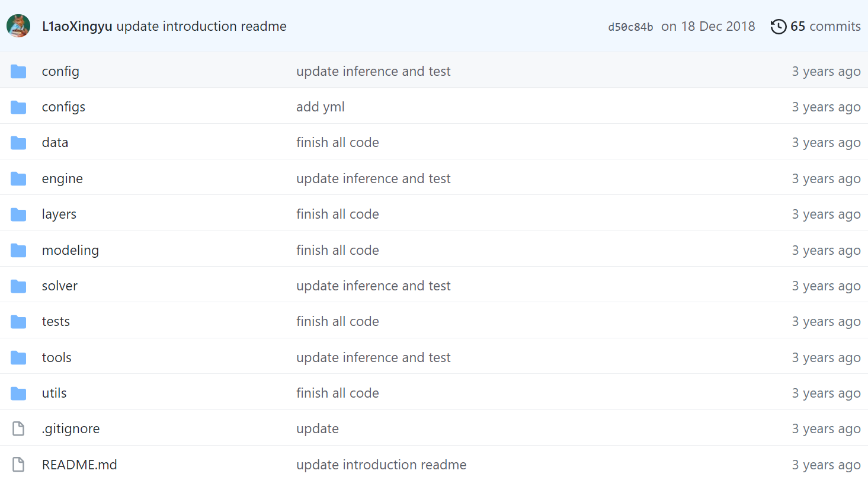Open the solver folder
Screen dimensions: 868x480
tap(60, 286)
